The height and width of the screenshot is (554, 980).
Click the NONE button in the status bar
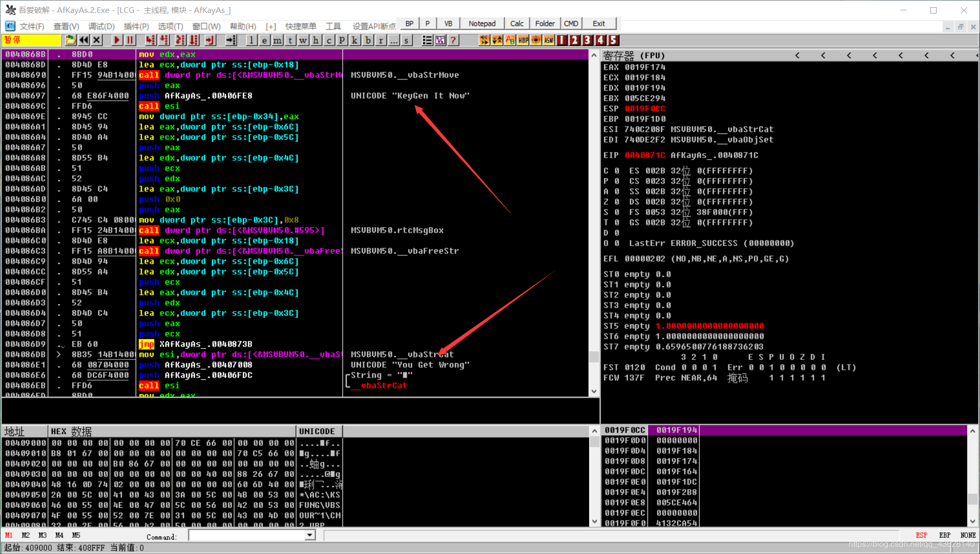pyautogui.click(x=968, y=535)
